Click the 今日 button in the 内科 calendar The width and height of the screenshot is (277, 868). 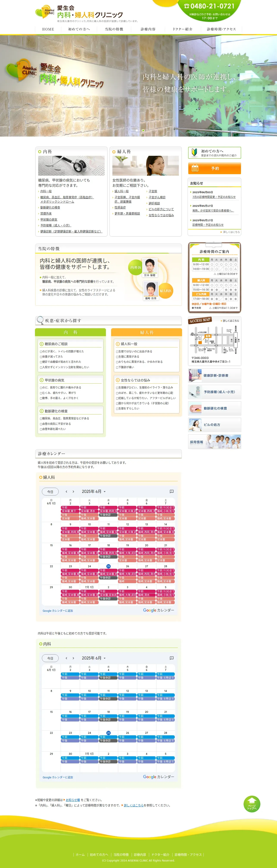pos(50,658)
